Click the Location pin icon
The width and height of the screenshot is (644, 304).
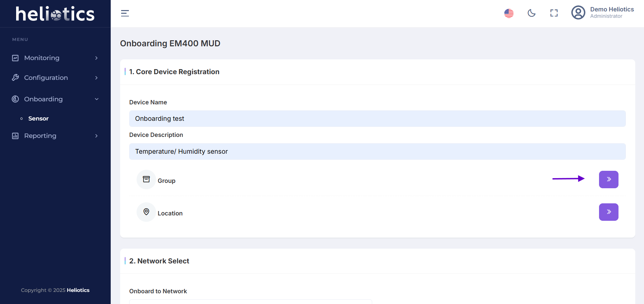146,212
